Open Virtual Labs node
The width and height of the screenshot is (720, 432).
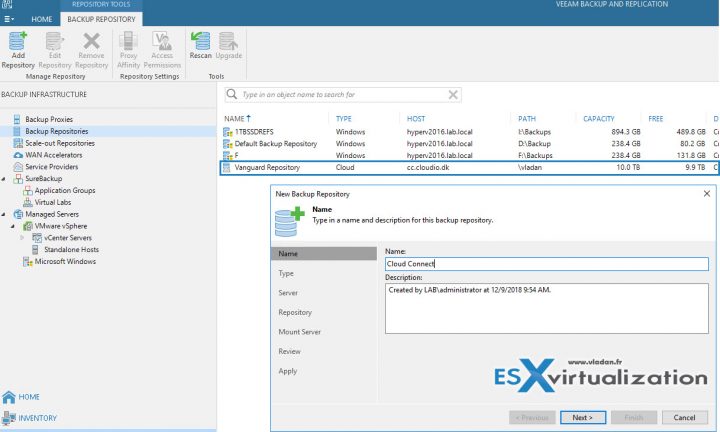(53, 202)
